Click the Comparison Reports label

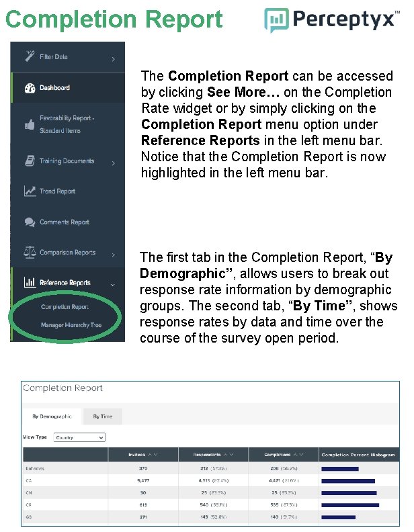(67, 253)
